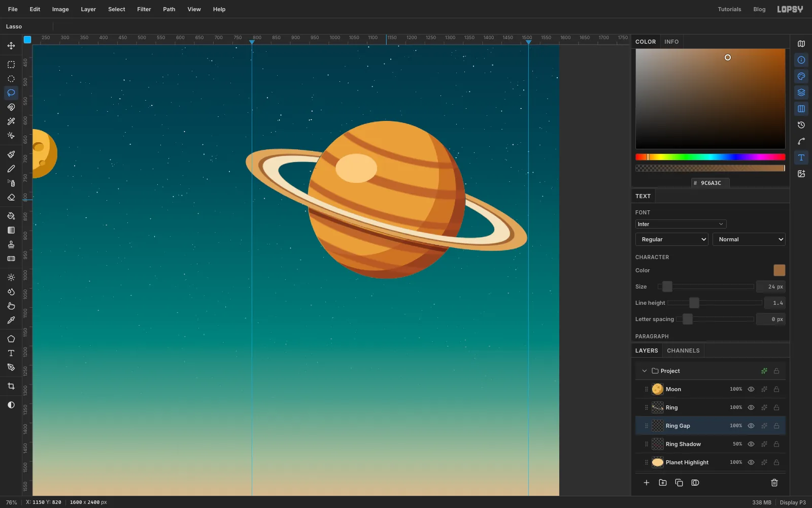Add a new layer with plus icon
The image size is (812, 508).
(x=647, y=483)
